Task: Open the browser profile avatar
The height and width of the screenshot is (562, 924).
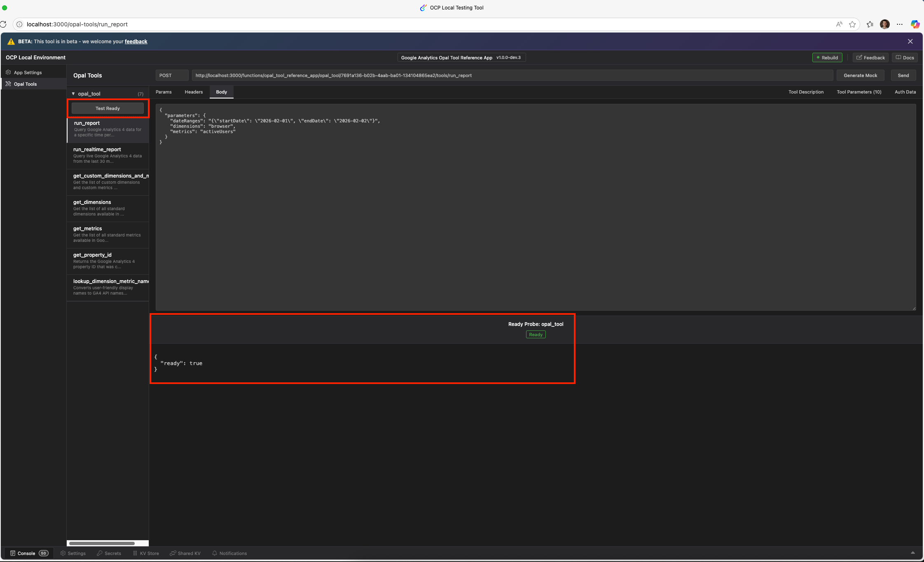Action: (x=884, y=24)
